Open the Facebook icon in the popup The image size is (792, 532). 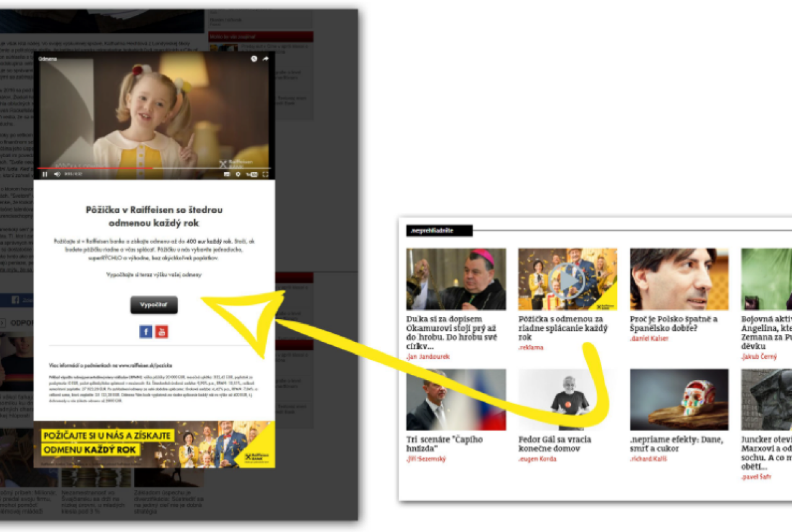pos(146,332)
